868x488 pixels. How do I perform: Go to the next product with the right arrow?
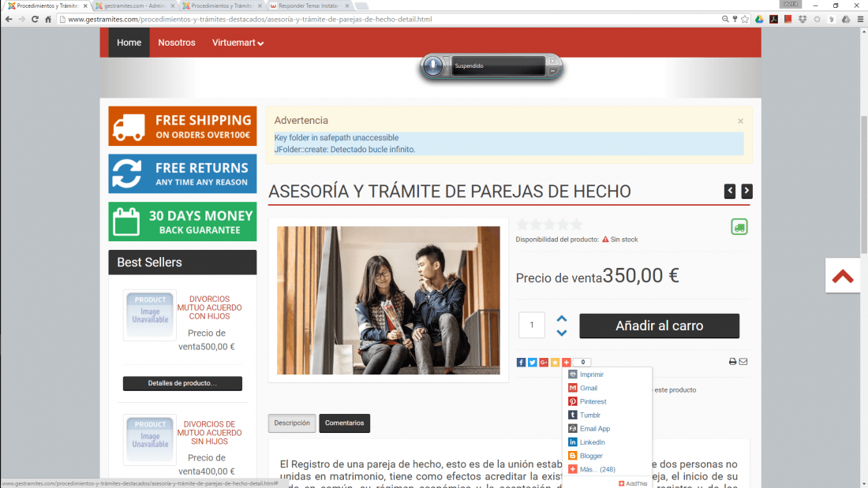(746, 191)
